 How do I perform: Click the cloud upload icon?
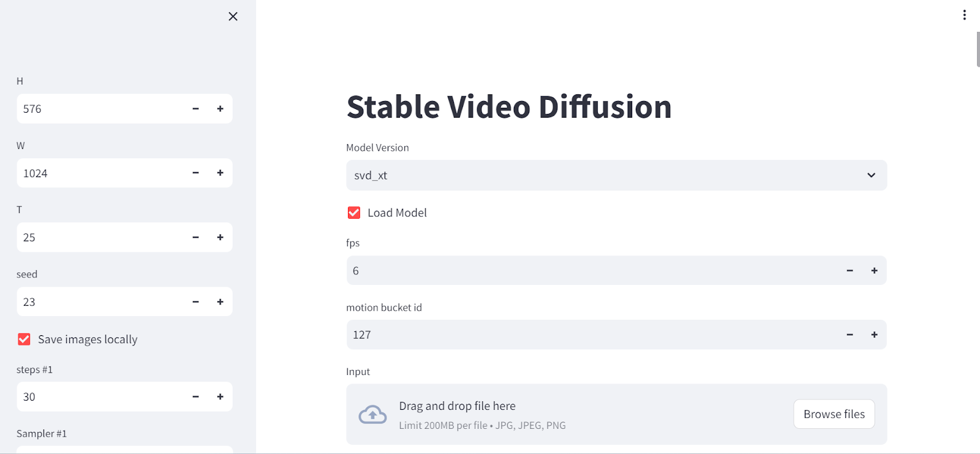coord(372,415)
